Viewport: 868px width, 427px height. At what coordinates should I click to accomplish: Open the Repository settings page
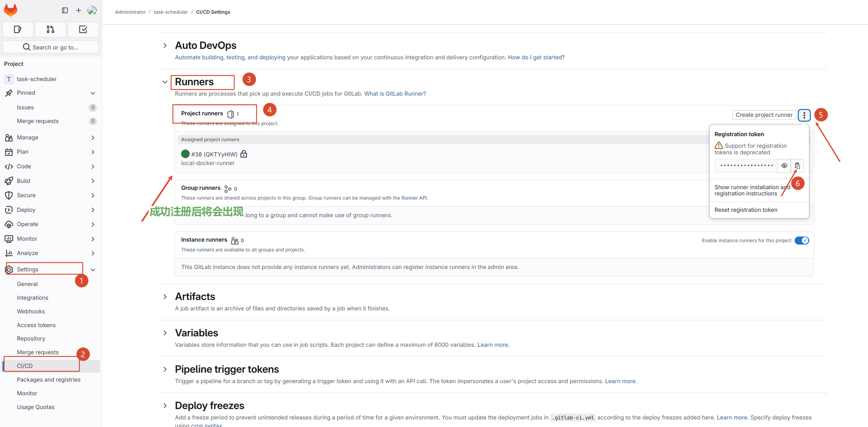pos(31,339)
